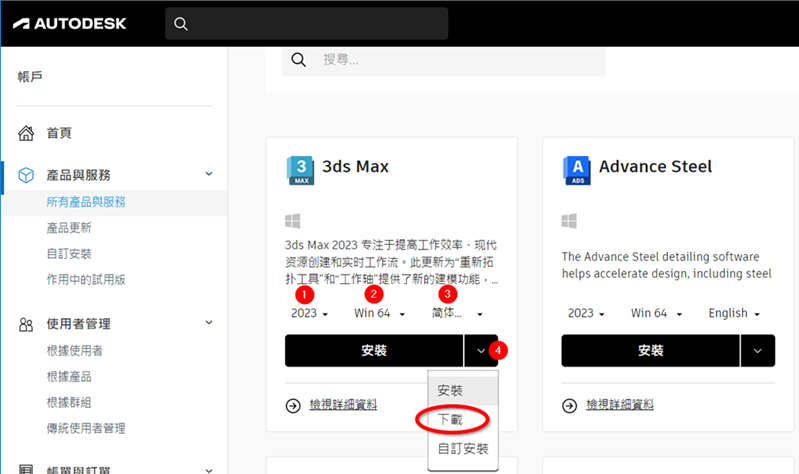This screenshot has width=799, height=474.
Task: Open 產品更新 sidebar item
Action: tap(69, 228)
